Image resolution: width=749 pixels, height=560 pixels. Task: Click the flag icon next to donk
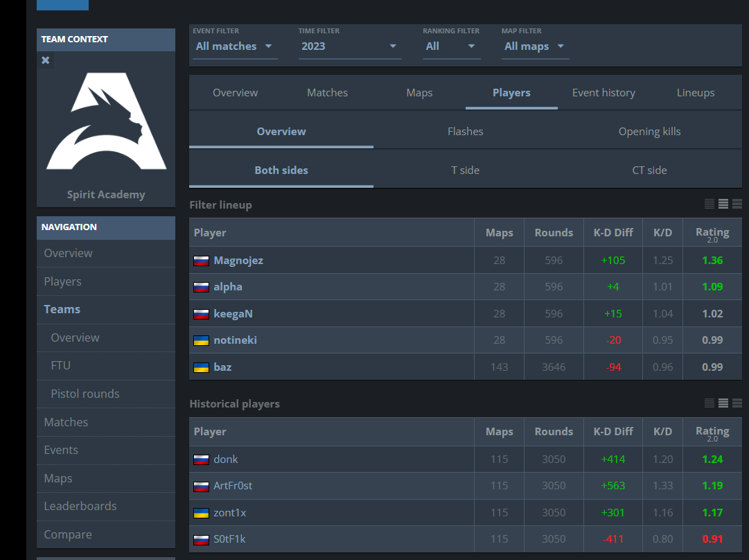pyautogui.click(x=201, y=460)
